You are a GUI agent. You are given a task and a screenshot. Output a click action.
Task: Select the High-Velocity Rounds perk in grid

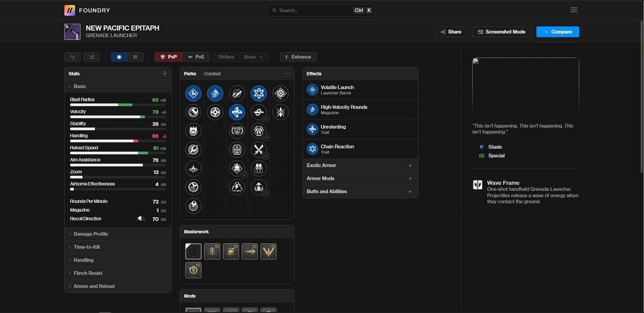[215, 93]
